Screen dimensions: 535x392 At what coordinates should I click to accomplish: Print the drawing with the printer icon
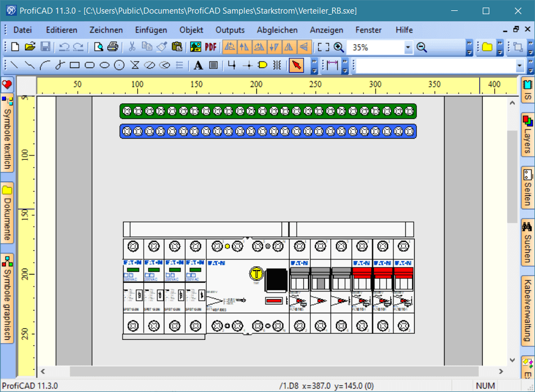[x=113, y=47]
